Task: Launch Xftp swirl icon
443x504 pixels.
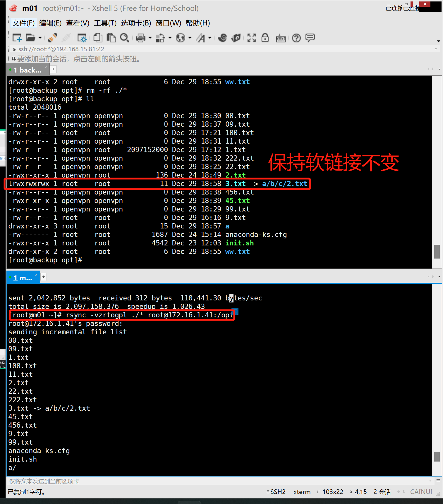Action: pos(222,38)
